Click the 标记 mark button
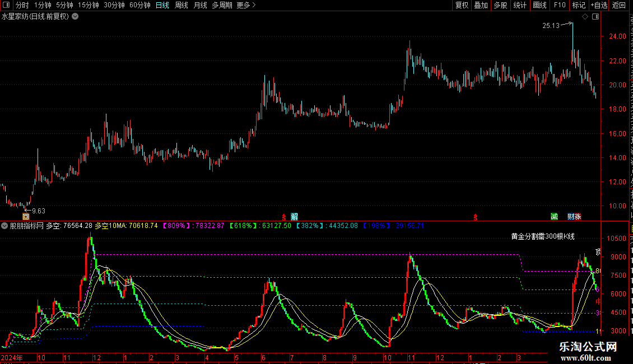The height and width of the screenshot is (364, 633). (x=579, y=5)
